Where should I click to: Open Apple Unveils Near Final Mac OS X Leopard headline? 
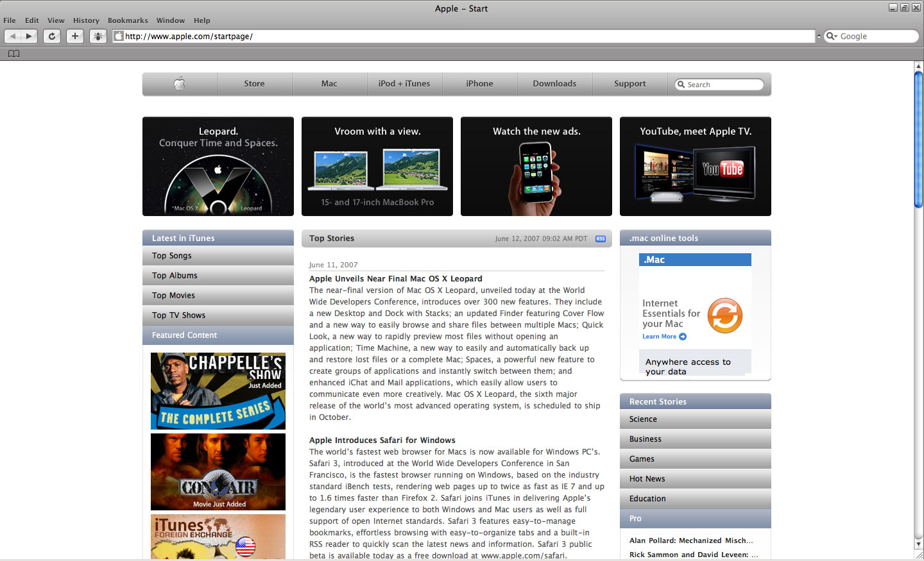(x=396, y=279)
